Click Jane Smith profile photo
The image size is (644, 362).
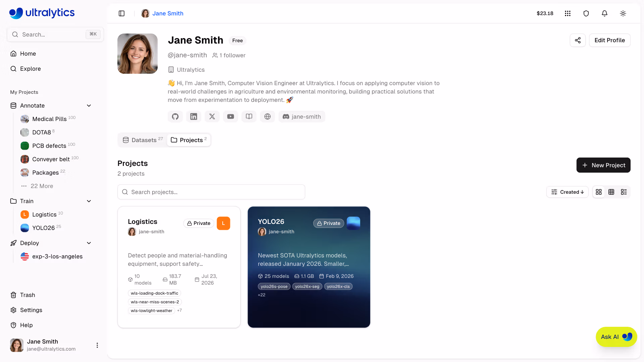coord(138,54)
